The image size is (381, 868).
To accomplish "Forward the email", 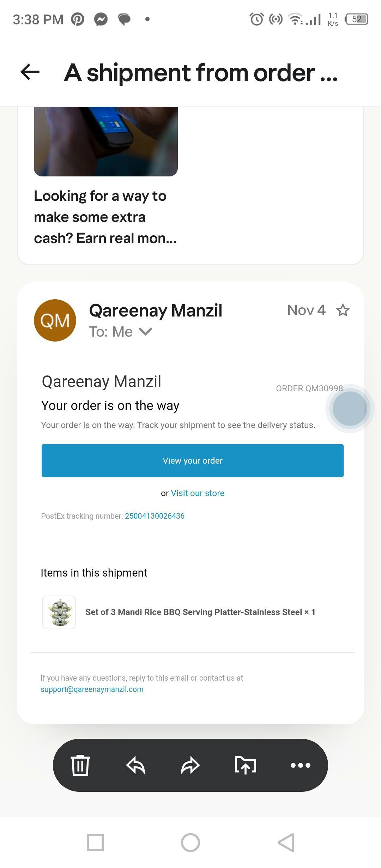I will pos(190,765).
